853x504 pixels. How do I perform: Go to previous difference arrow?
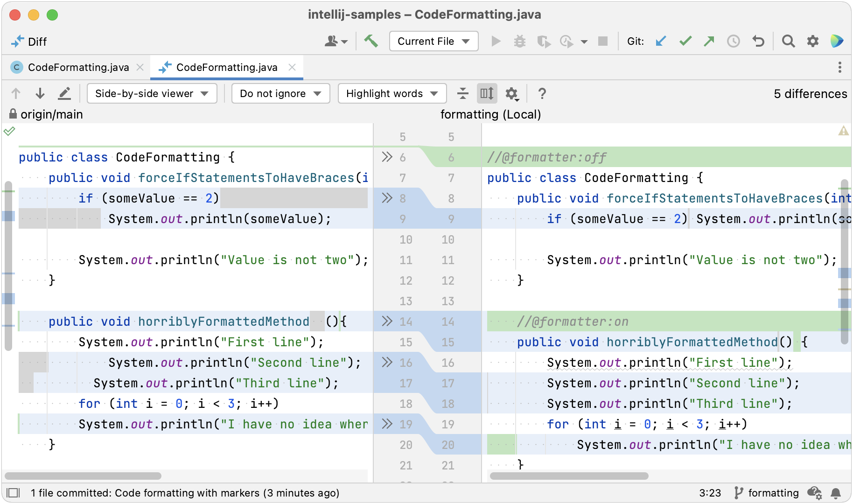coord(16,93)
